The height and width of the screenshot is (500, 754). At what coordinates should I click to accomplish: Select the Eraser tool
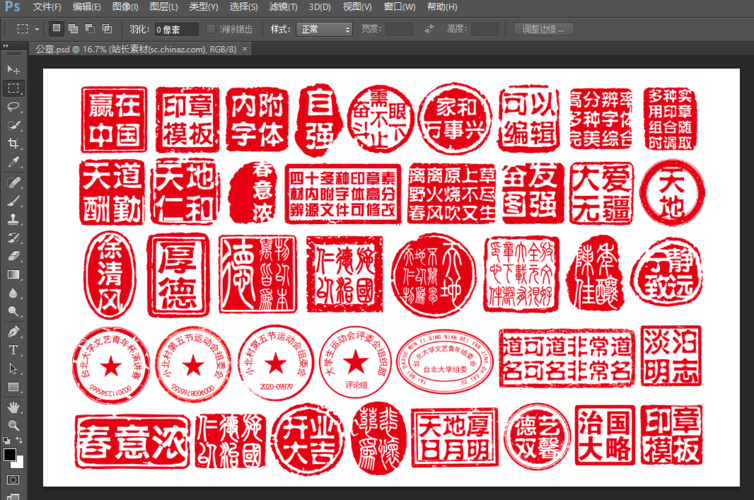point(14,256)
